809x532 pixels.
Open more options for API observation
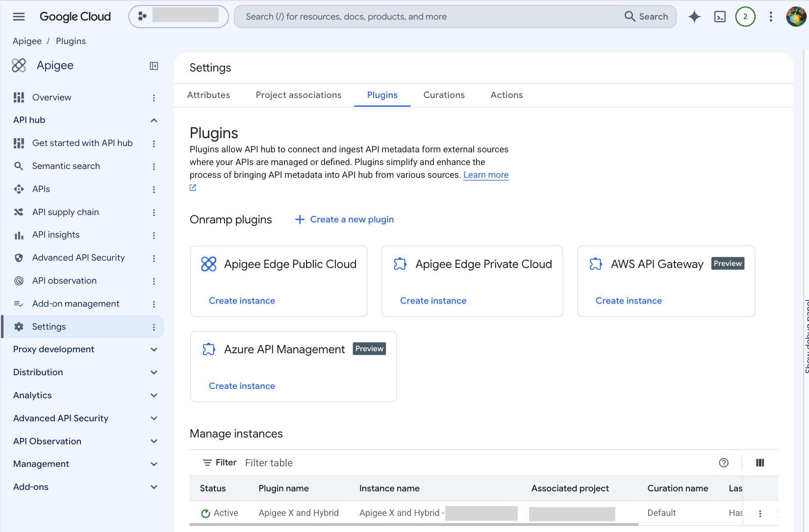pyautogui.click(x=154, y=281)
